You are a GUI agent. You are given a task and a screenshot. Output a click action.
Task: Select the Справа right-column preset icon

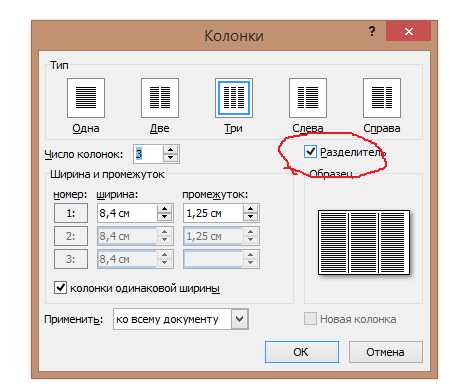coord(382,98)
